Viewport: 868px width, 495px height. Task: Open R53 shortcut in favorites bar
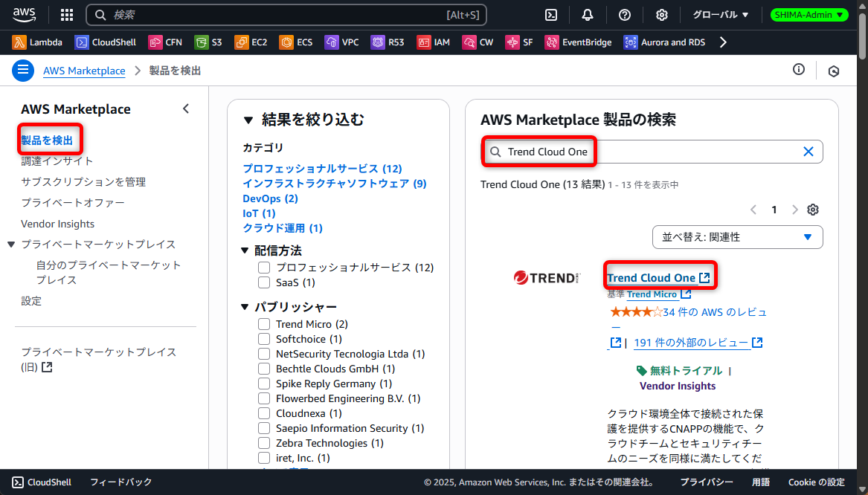[388, 42]
